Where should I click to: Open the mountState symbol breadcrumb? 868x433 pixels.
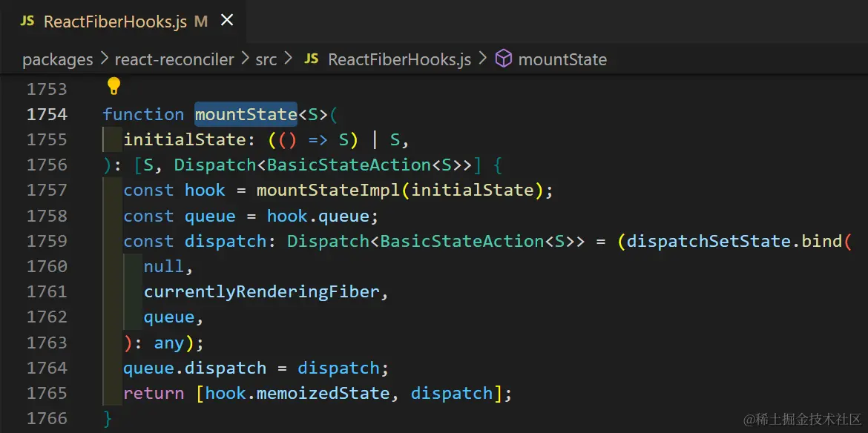click(x=562, y=60)
